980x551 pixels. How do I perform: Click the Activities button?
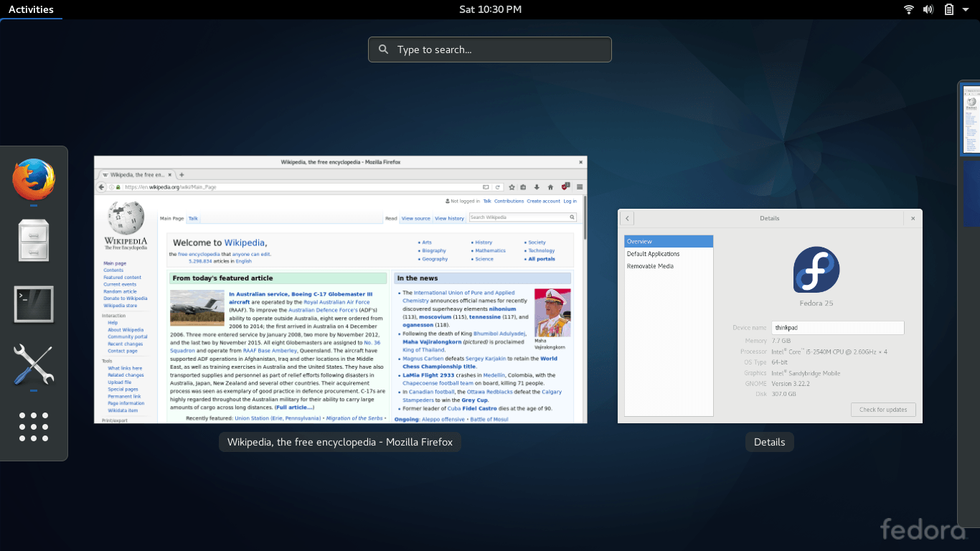(31, 9)
